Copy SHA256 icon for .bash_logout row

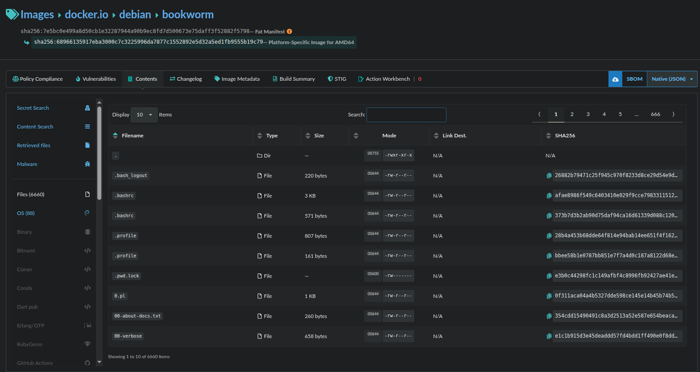pyautogui.click(x=549, y=176)
